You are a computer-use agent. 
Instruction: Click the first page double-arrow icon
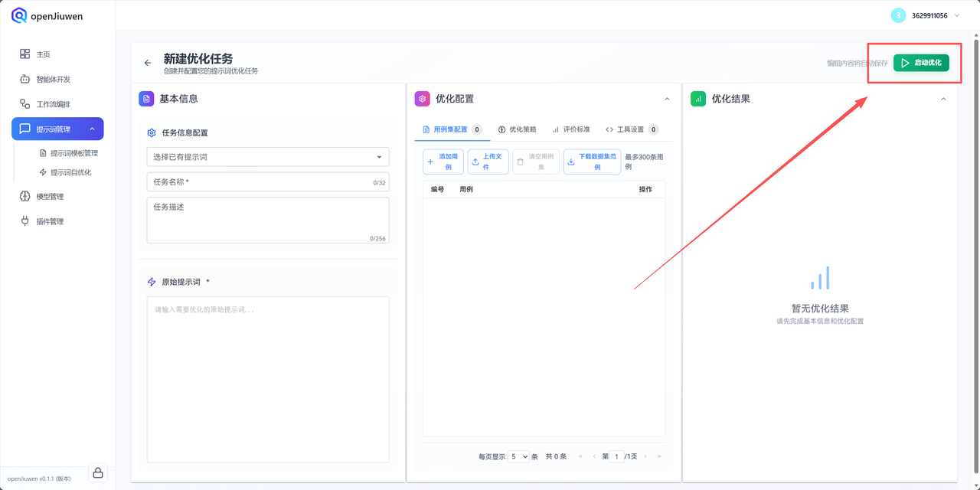[581, 456]
